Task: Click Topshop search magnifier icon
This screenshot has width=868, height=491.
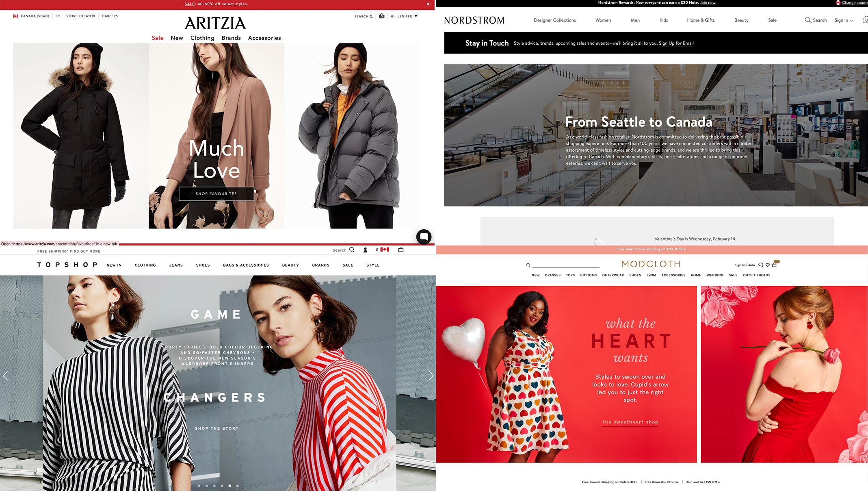Action: pos(352,250)
